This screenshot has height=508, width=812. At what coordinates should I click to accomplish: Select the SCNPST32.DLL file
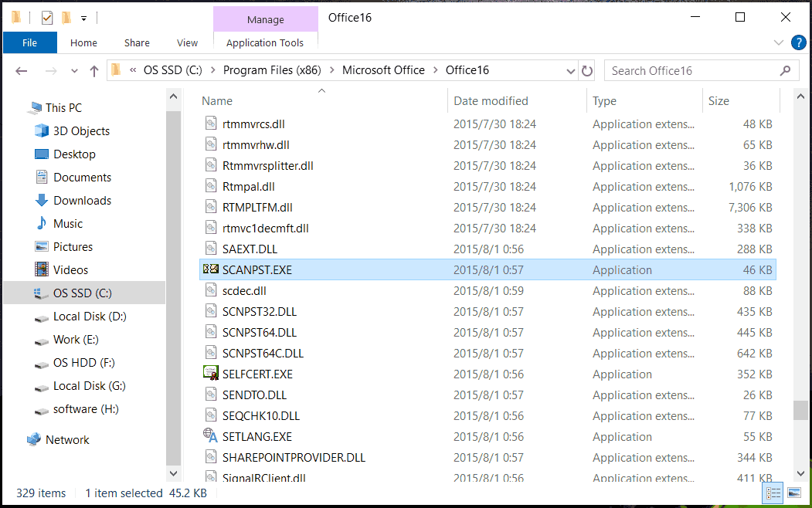[x=488, y=311]
